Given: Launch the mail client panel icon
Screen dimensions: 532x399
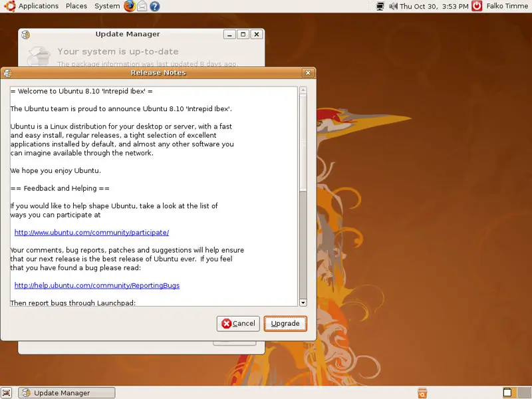Looking at the screenshot, I should click(142, 6).
